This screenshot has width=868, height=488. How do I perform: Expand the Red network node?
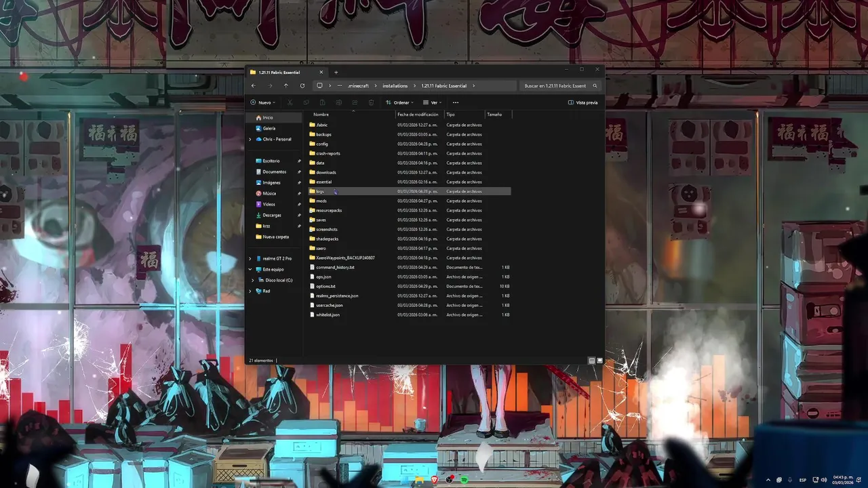(x=250, y=291)
